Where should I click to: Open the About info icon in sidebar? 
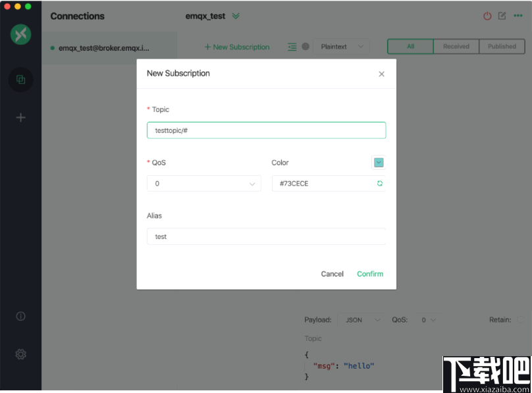tap(20, 316)
